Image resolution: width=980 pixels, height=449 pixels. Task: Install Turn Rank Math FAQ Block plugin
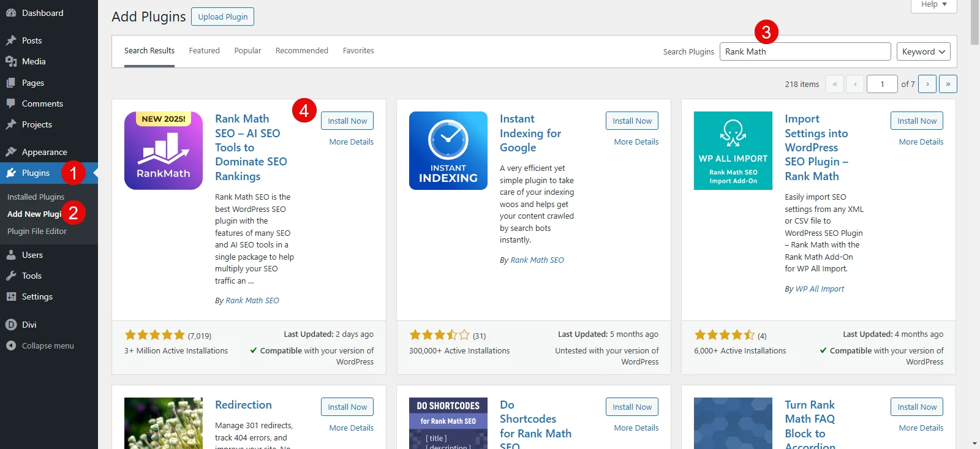[x=917, y=407]
